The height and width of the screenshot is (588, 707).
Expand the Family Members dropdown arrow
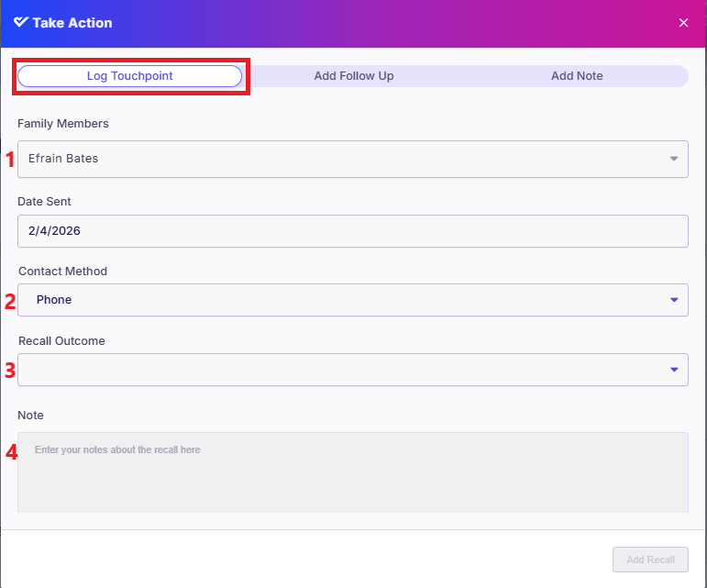tap(674, 159)
